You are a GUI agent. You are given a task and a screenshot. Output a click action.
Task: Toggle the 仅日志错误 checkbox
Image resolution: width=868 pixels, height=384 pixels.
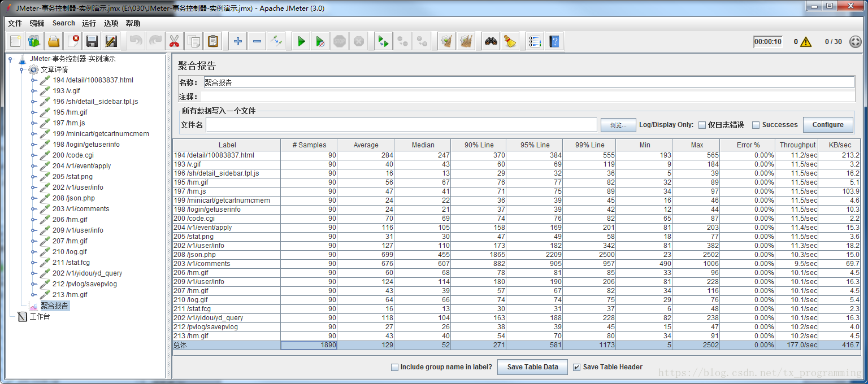[702, 125]
